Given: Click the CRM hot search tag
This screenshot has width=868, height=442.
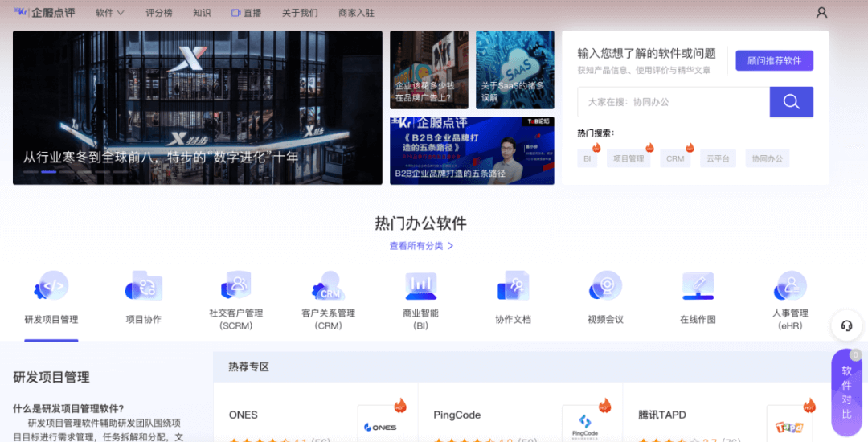Looking at the screenshot, I should tap(675, 158).
